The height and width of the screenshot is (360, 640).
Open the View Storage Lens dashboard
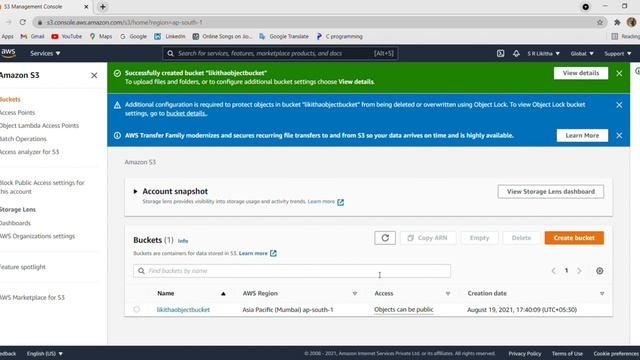pyautogui.click(x=551, y=191)
